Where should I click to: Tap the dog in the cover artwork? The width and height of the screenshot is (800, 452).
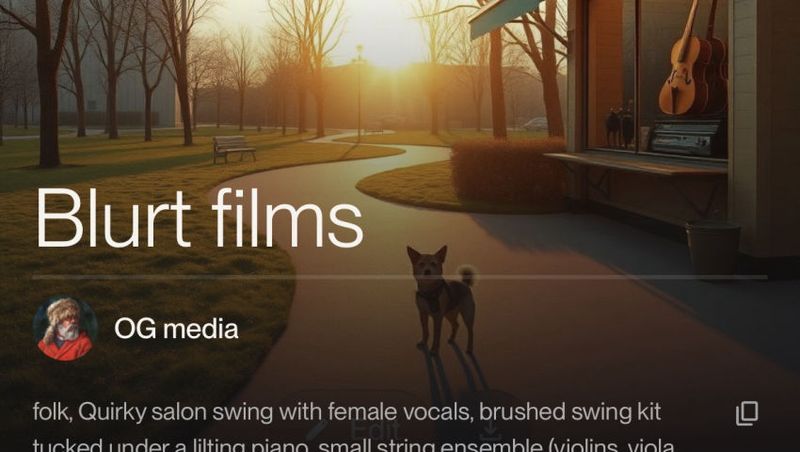(442, 299)
